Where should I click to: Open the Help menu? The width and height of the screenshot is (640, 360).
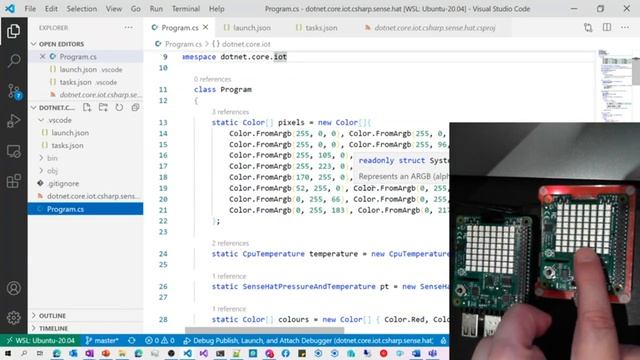pyautogui.click(x=216, y=9)
